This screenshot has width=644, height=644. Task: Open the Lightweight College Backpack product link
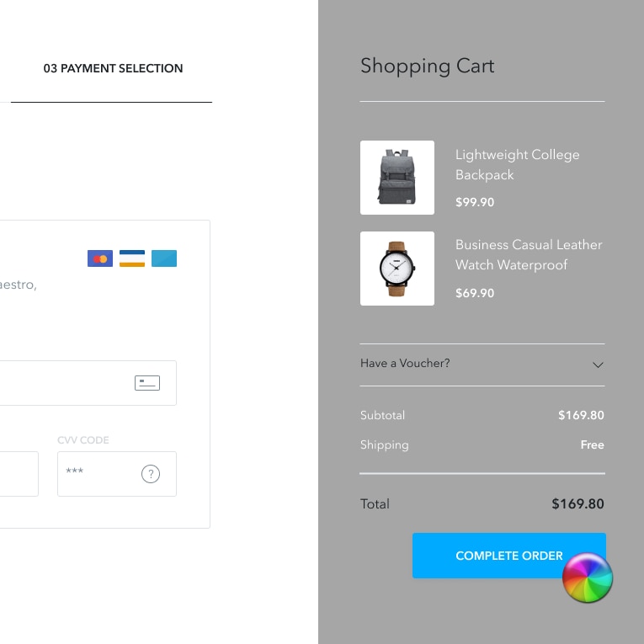(517, 165)
